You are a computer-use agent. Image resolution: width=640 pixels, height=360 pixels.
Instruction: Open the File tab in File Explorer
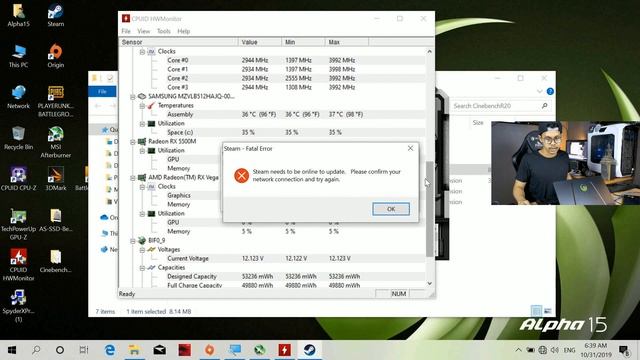click(102, 91)
